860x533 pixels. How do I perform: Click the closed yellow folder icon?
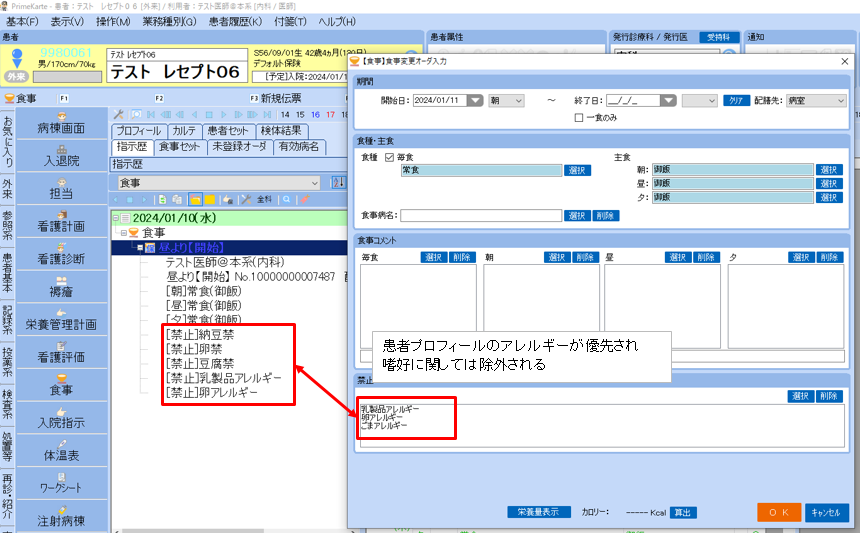tap(210, 200)
